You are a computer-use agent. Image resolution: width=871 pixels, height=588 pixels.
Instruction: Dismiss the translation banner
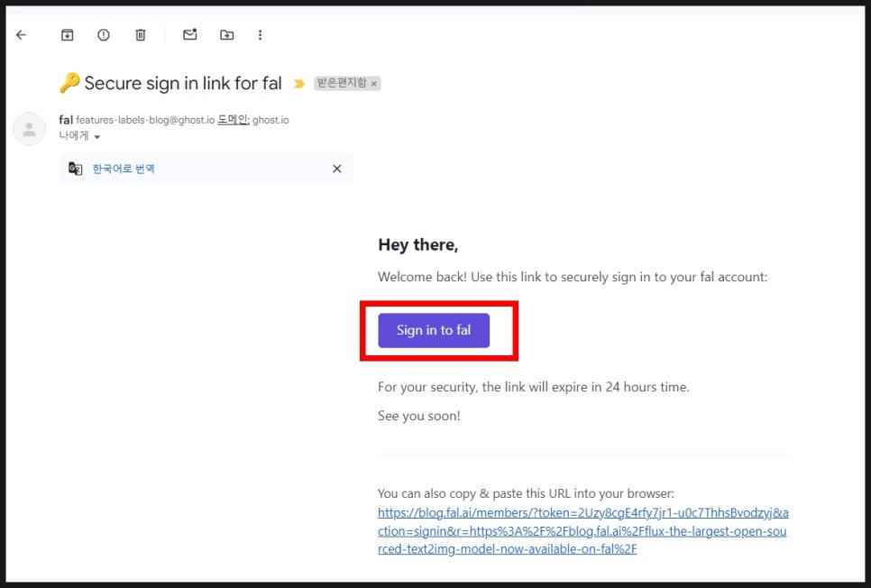pyautogui.click(x=336, y=169)
